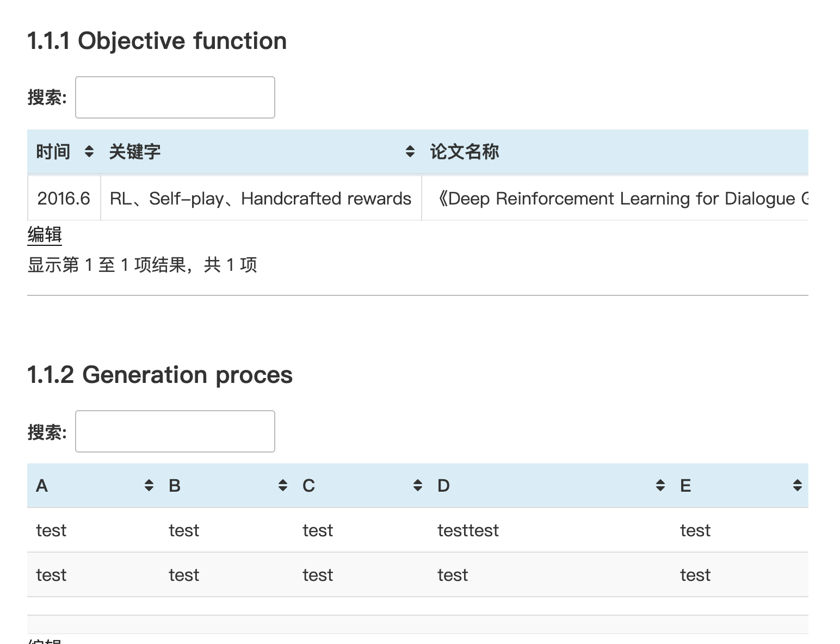Open the 编辑 link under first table
The image size is (840, 644).
45,235
